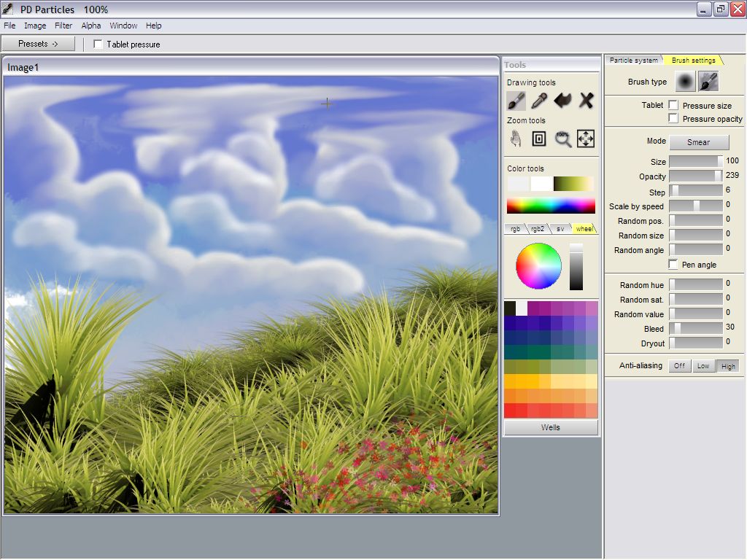Click the X clear tool icon
Image resolution: width=747 pixels, height=560 pixels.
586,101
